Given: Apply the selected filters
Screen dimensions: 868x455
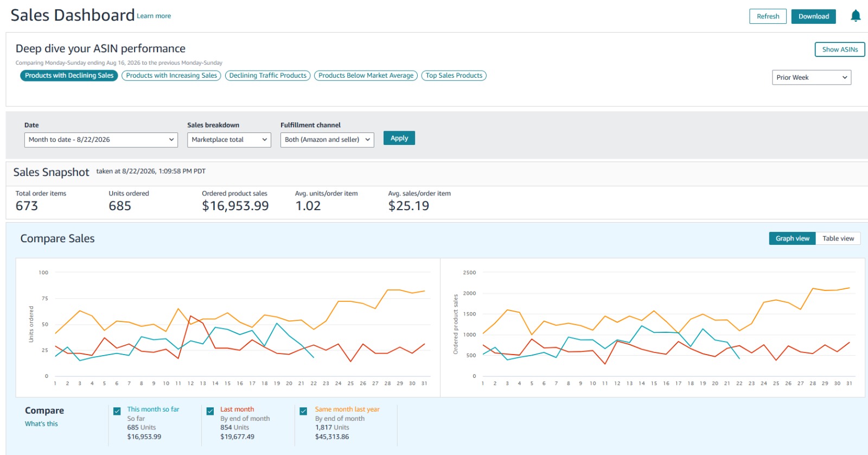Looking at the screenshot, I should pyautogui.click(x=399, y=138).
